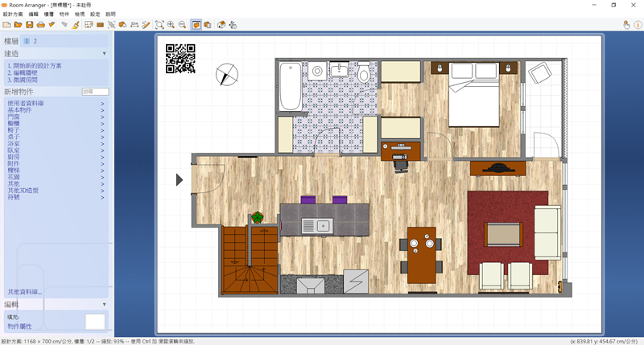Click the Zoom in magnifier icon
Image resolution: width=644 pixels, height=345 pixels.
[x=171, y=25]
